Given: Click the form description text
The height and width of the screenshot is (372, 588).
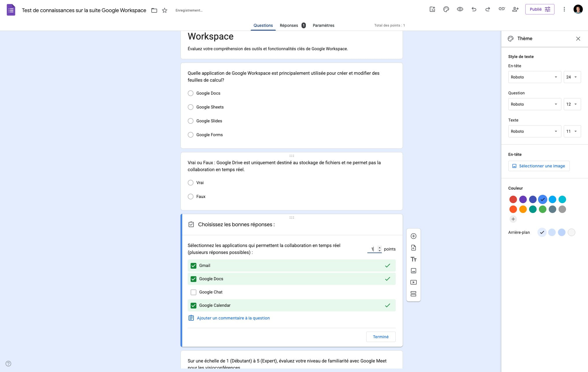Looking at the screenshot, I should [268, 49].
